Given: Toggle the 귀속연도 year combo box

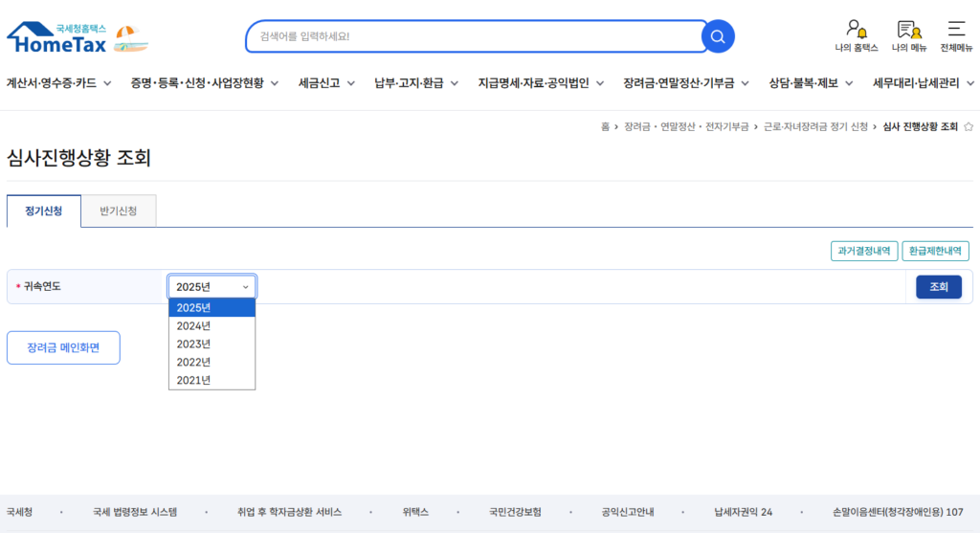Looking at the screenshot, I should (x=212, y=287).
